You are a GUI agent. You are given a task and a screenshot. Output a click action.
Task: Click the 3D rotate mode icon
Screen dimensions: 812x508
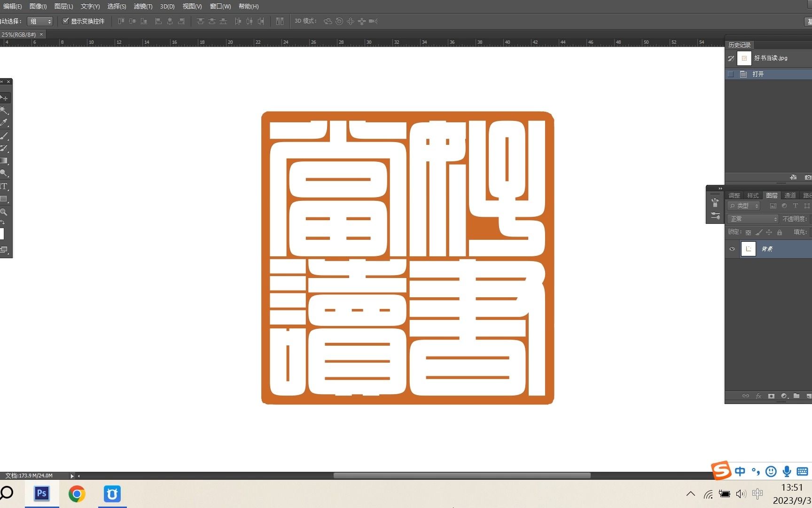point(328,21)
